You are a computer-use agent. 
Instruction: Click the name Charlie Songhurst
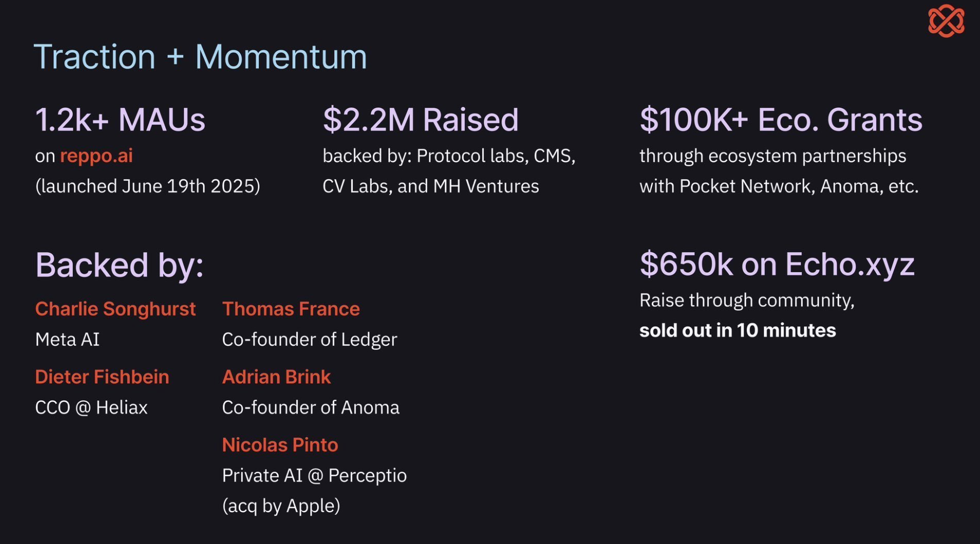pyautogui.click(x=115, y=309)
